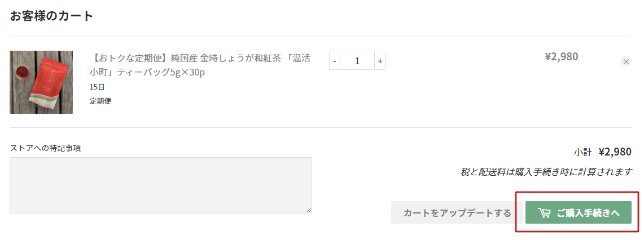This screenshot has height=240, width=644.
Task: Focus the ストアへの特記事項 notes text area
Action: [161, 185]
